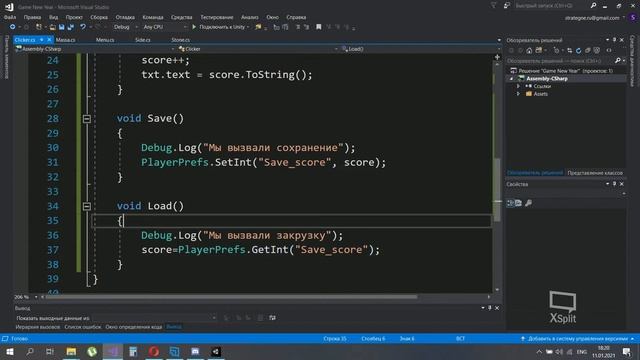This screenshot has width=640, height=360.
Task: Click the bookmark toolbar icon
Action: point(319,27)
